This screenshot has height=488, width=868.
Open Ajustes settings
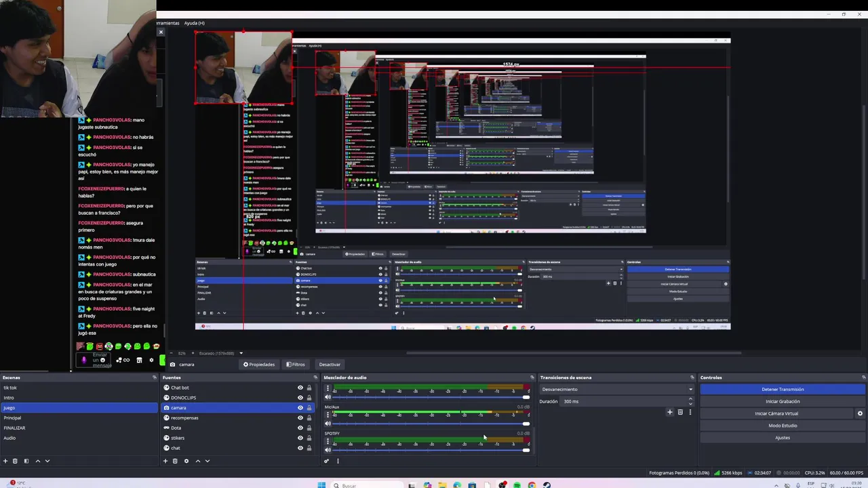[783, 438]
